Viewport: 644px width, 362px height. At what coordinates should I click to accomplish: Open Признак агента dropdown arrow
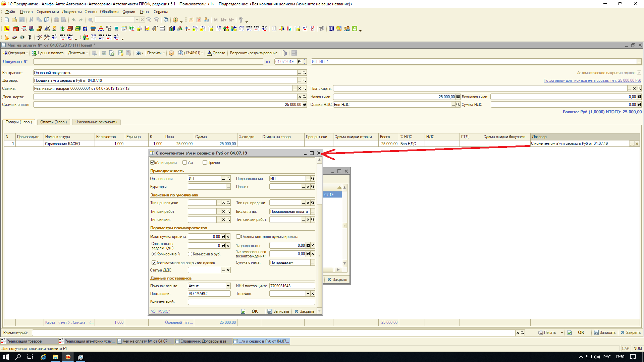(x=228, y=286)
